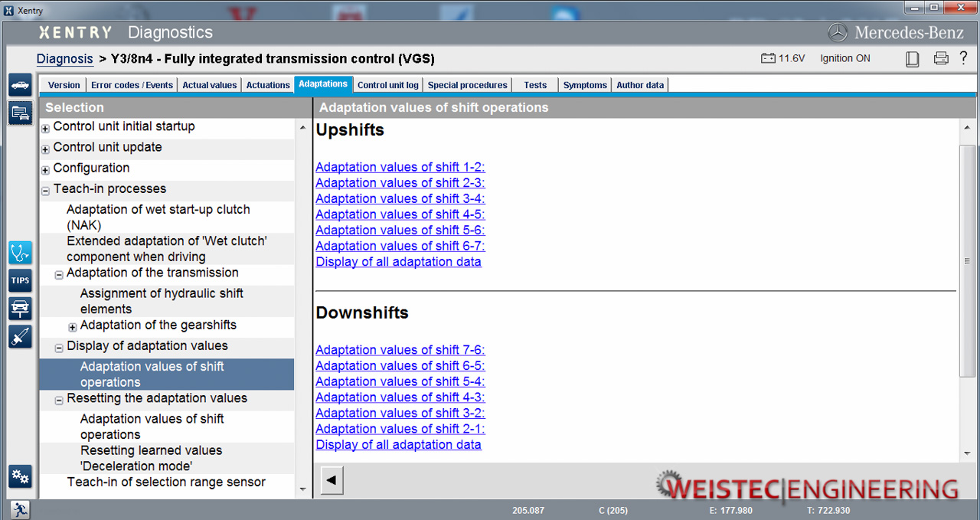Open Adaptation values of shift 2-3 link

400,183
